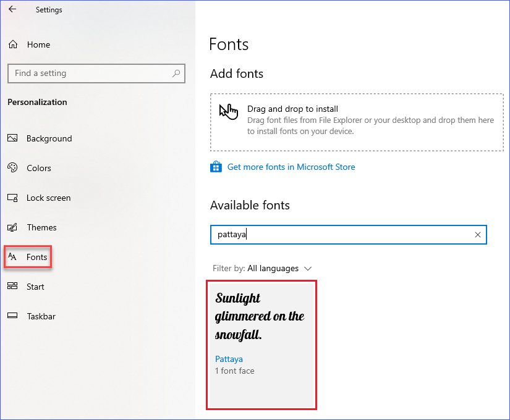Click the chevron next to All languages
The height and width of the screenshot is (420, 510).
pos(308,269)
